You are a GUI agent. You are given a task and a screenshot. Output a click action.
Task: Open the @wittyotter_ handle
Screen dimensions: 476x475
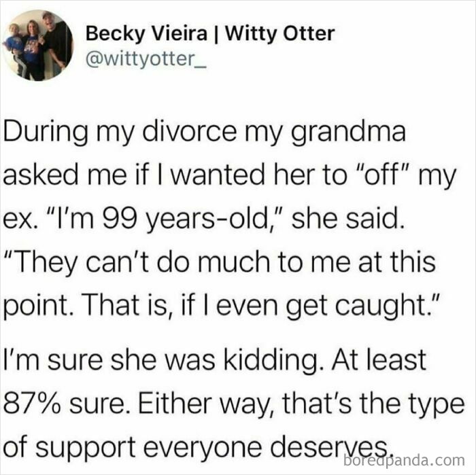tap(146, 59)
